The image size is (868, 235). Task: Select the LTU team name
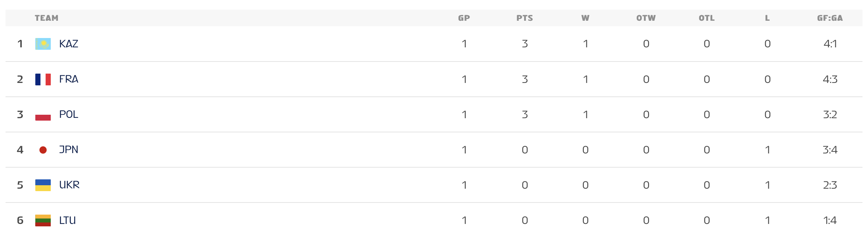click(67, 220)
